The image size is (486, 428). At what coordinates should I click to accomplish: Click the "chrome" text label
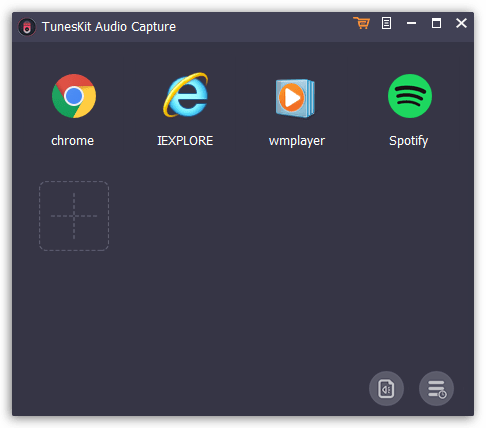[x=72, y=141]
